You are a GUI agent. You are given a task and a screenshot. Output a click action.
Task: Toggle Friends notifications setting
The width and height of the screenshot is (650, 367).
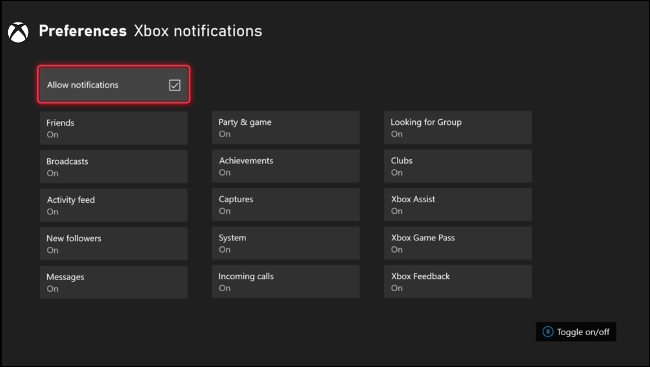pos(114,128)
